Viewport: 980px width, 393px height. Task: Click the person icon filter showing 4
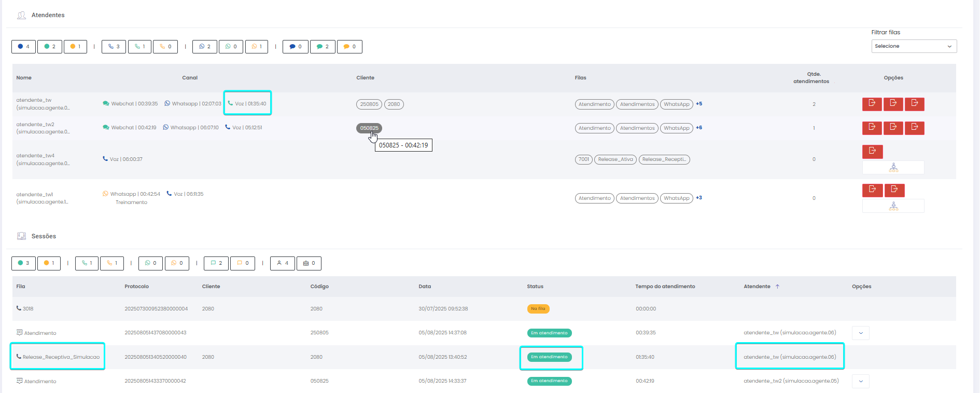pyautogui.click(x=283, y=263)
